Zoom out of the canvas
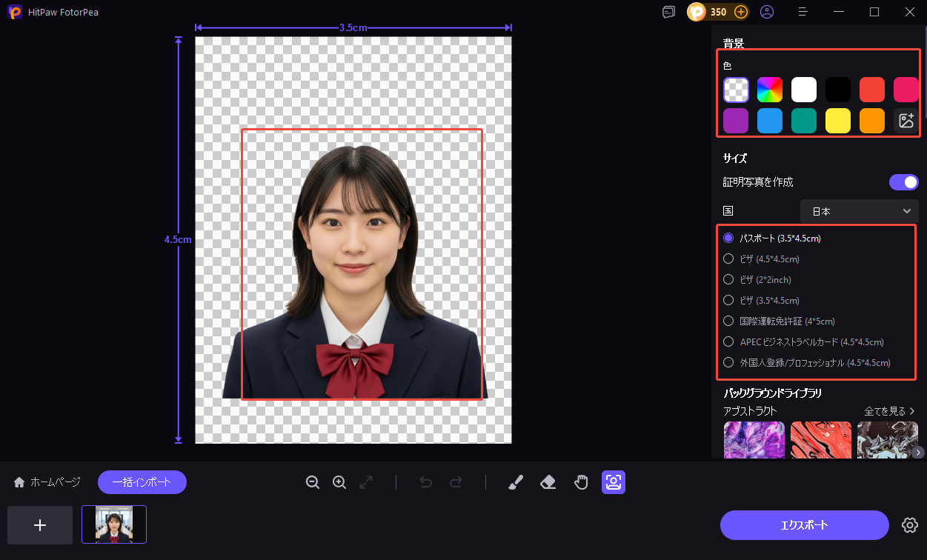Screen dimensions: 927x560 [313, 482]
